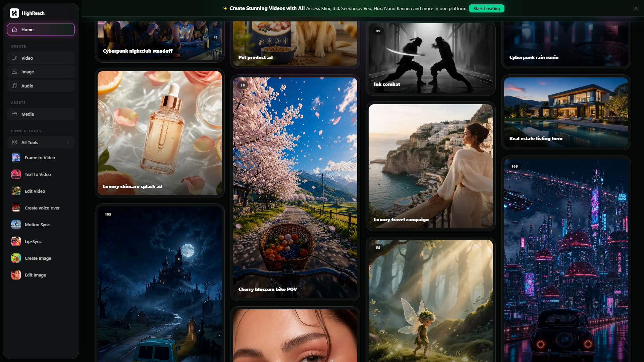Click the Edit Image tool icon
This screenshot has width=644, height=362.
16,275
